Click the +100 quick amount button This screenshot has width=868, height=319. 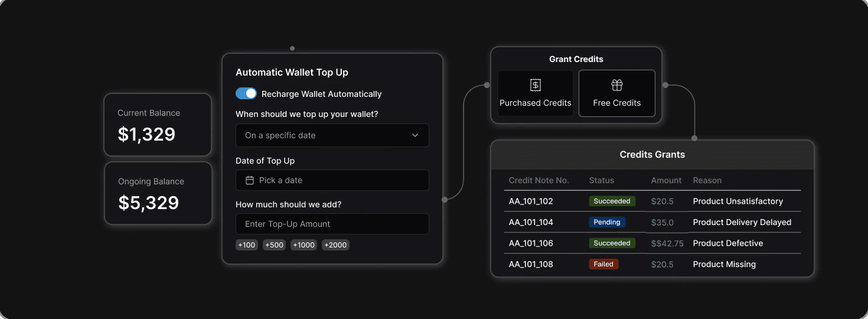tap(247, 245)
